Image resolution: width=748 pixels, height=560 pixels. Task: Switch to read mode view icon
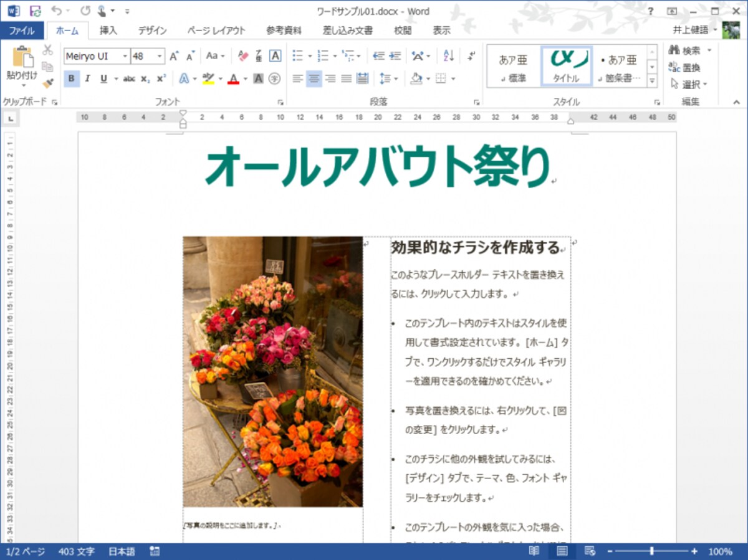(x=534, y=551)
